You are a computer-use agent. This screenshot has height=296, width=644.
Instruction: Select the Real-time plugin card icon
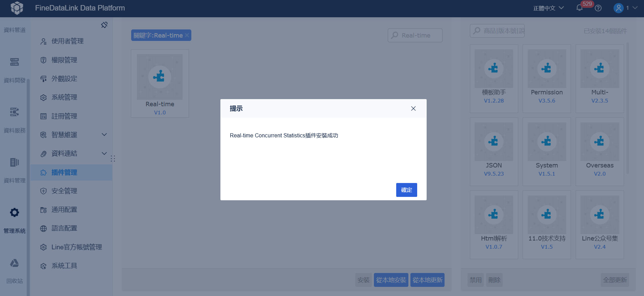[x=160, y=77]
